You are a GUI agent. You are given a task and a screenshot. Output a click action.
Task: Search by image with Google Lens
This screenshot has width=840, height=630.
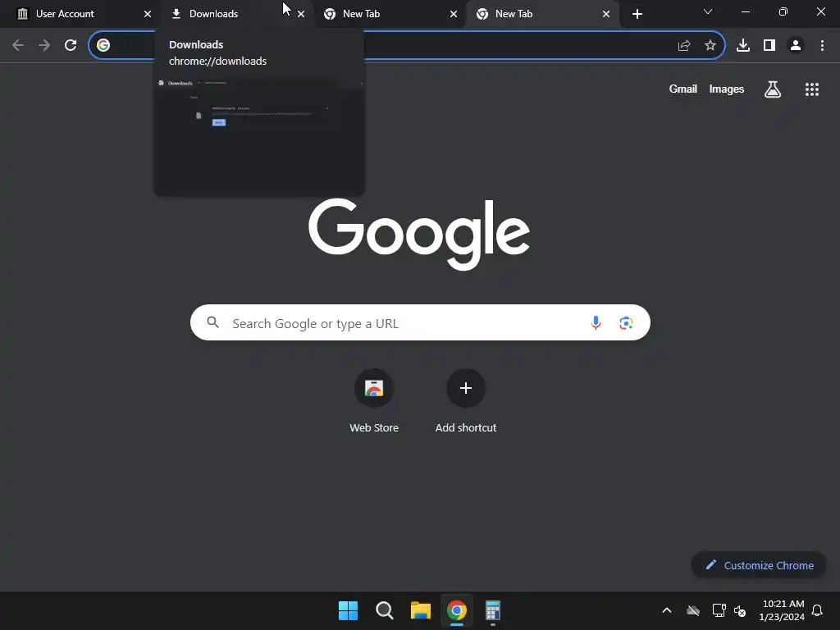click(x=626, y=323)
